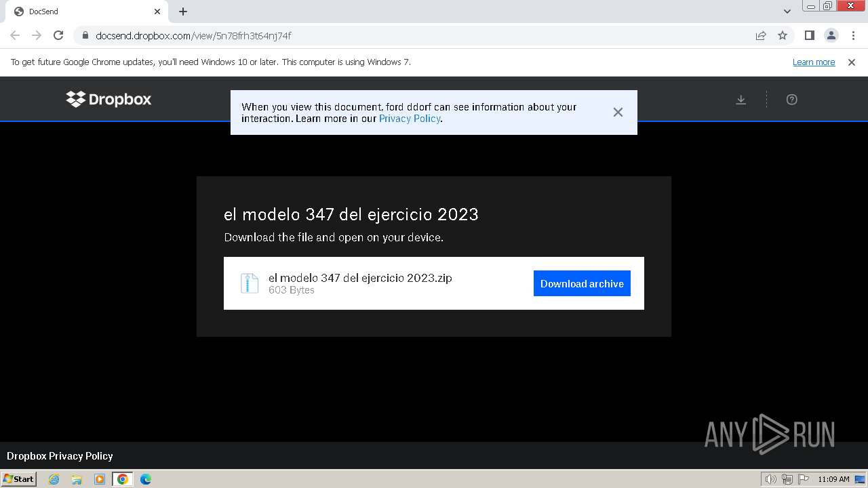Viewport: 868px width, 488px height.
Task: Click Show desktop button on taskbar
Action: 860,479
